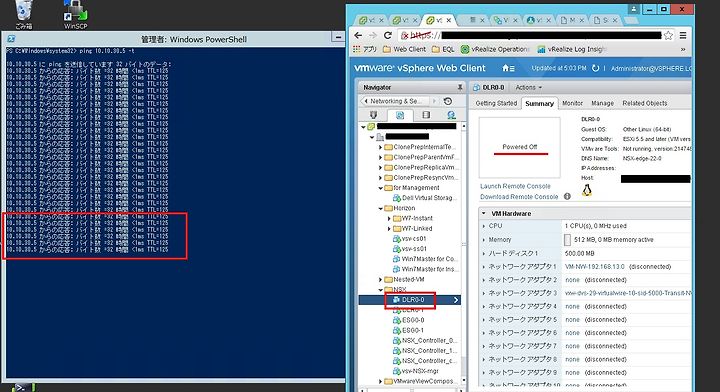Select the vsv-NSX-mgr VM
Screen dimensions: 720x392
point(416,371)
